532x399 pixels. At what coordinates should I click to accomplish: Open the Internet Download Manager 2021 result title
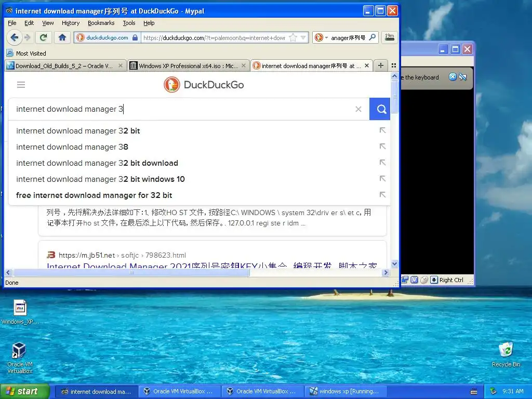[x=212, y=265]
